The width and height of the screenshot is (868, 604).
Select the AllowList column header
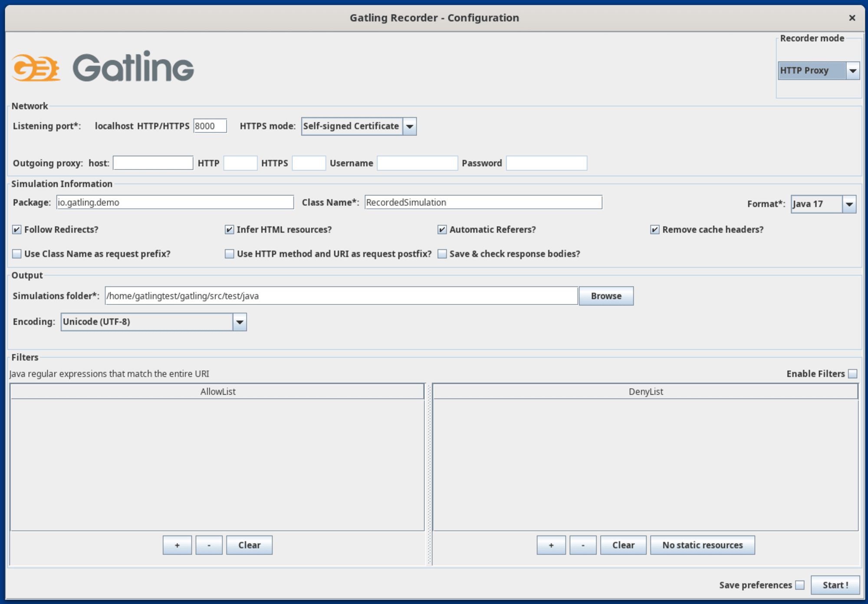coord(217,391)
